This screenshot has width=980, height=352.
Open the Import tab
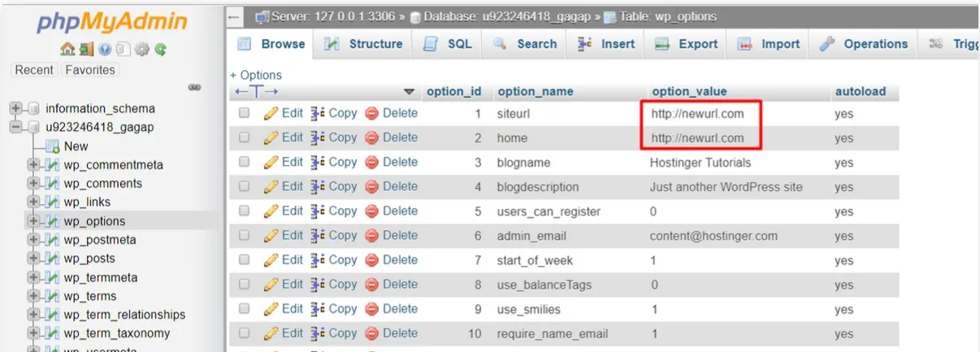pyautogui.click(x=769, y=44)
